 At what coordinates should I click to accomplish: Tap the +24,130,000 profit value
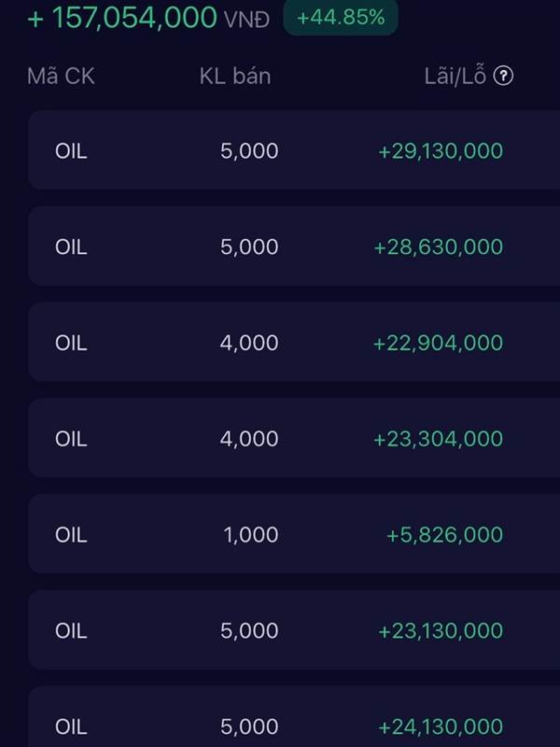coord(441,726)
